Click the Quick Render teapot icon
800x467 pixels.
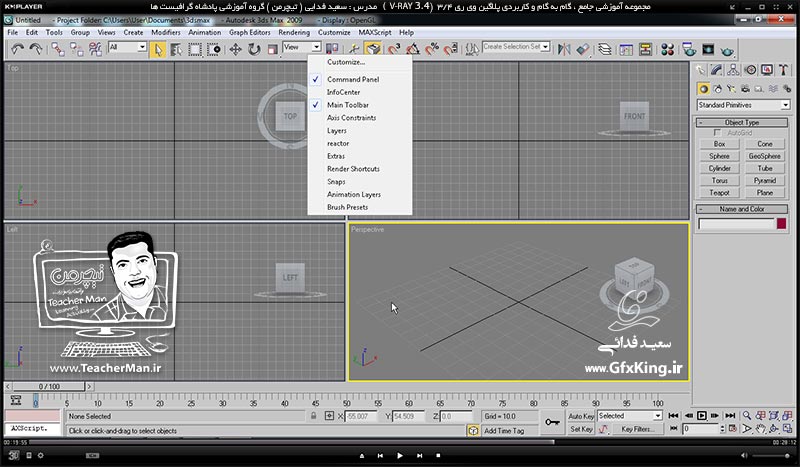click(x=727, y=50)
